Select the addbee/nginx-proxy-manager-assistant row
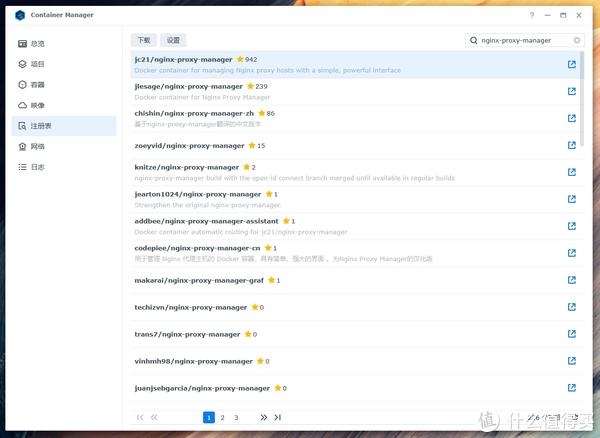The width and height of the screenshot is (600, 438). pos(355,226)
